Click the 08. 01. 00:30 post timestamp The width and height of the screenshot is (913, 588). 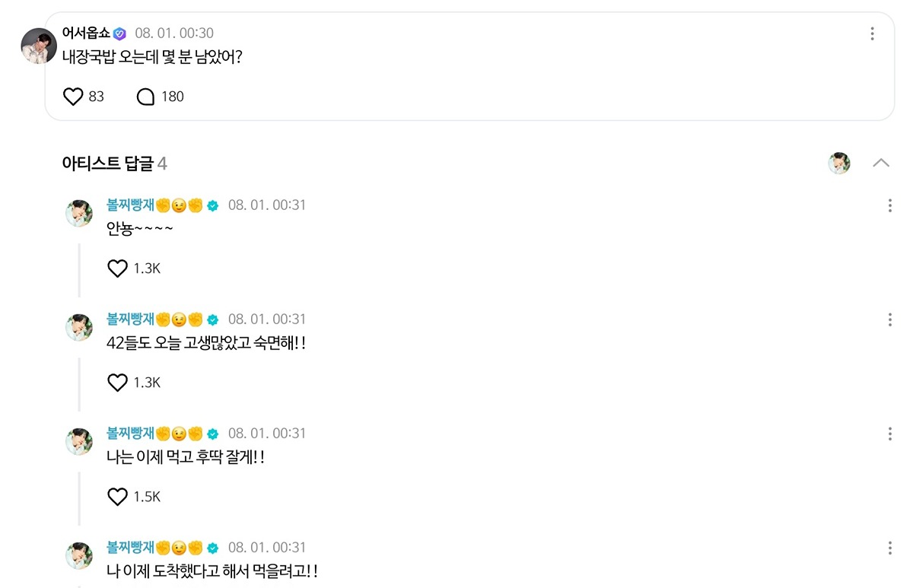click(174, 33)
